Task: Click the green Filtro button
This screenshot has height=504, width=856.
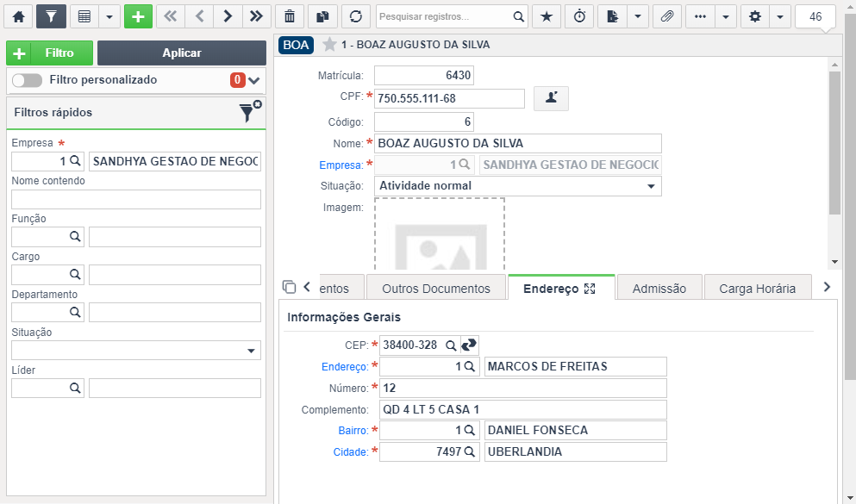Action: tap(50, 53)
